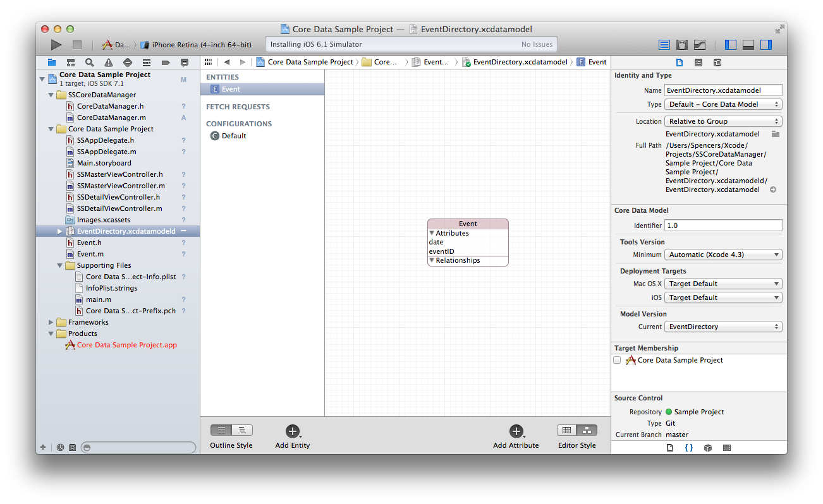Switch to the Standard editor
823x504 pixels.
click(664, 45)
